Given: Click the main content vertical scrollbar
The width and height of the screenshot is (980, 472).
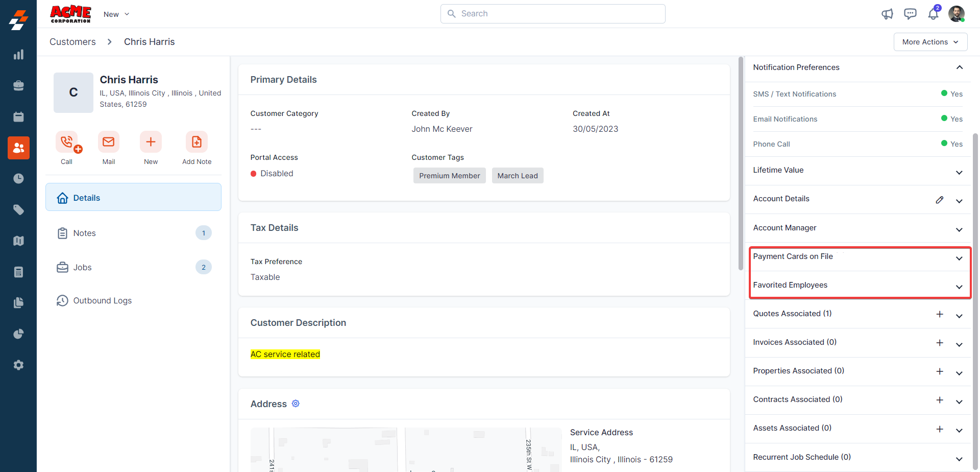Looking at the screenshot, I should click(x=741, y=163).
